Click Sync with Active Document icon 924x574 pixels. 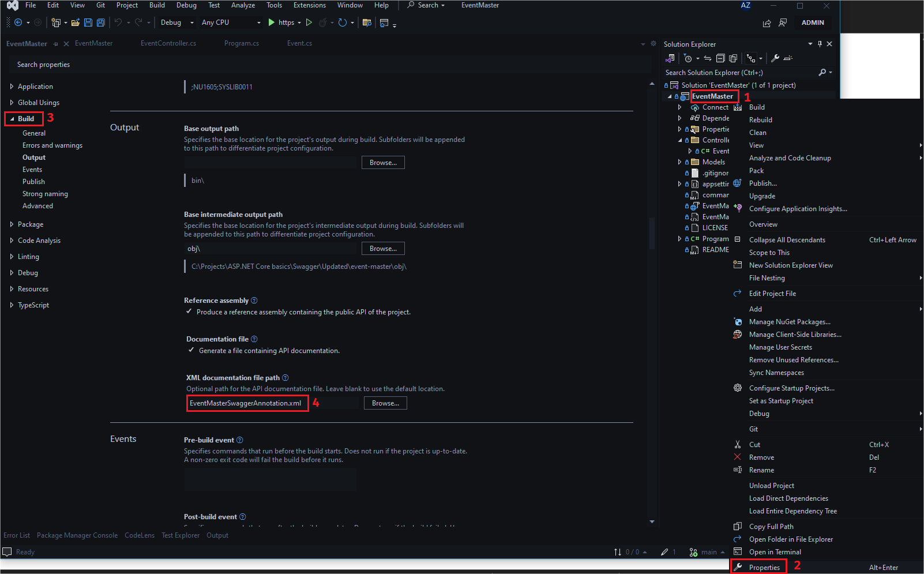pyautogui.click(x=708, y=58)
